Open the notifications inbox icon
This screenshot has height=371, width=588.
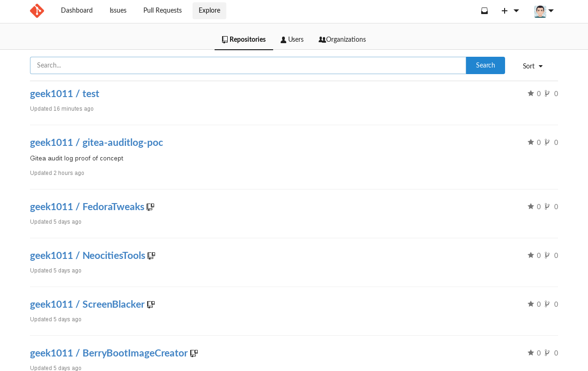click(x=484, y=11)
